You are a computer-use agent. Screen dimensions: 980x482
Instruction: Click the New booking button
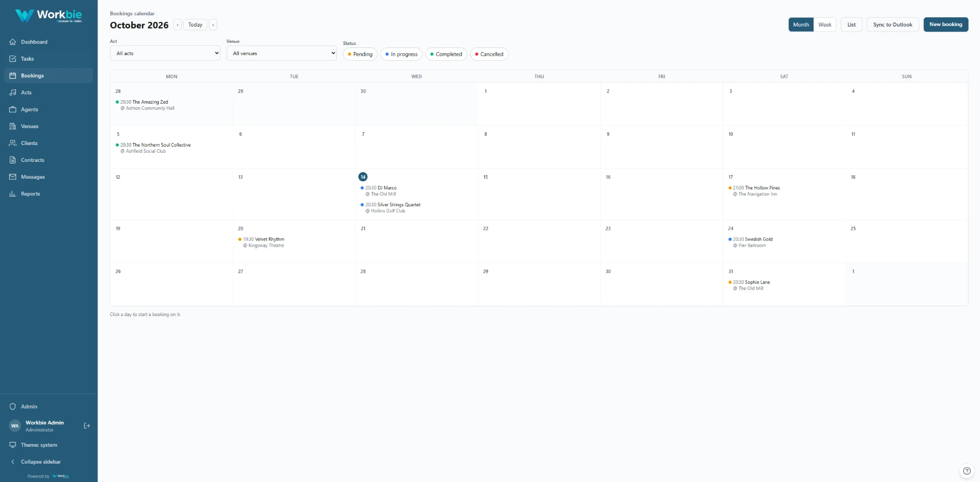tap(946, 25)
